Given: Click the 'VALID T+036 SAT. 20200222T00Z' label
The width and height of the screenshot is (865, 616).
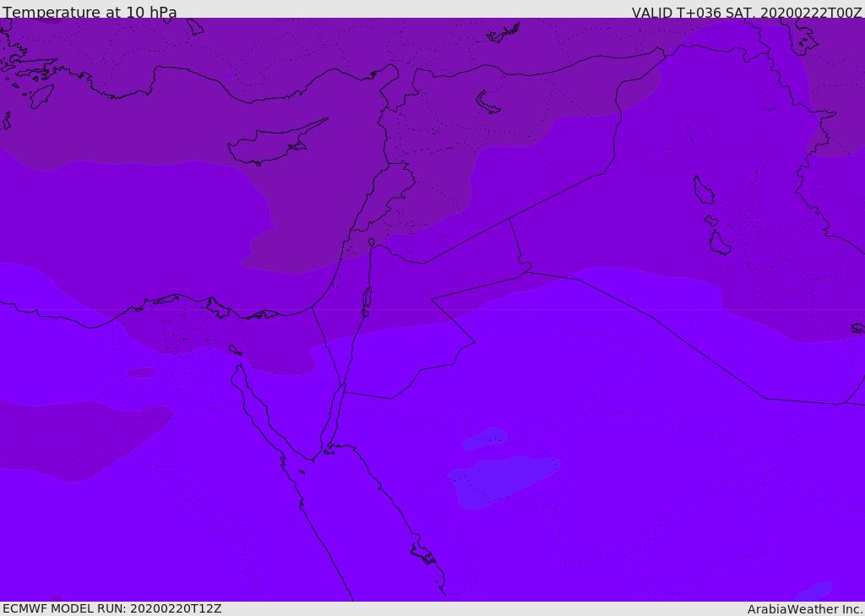Looking at the screenshot, I should (x=747, y=13).
